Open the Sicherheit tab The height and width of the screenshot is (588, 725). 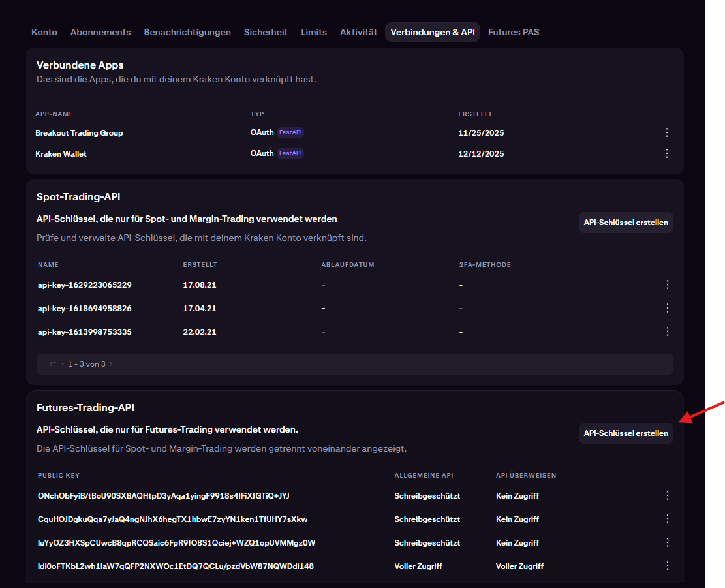[266, 33]
